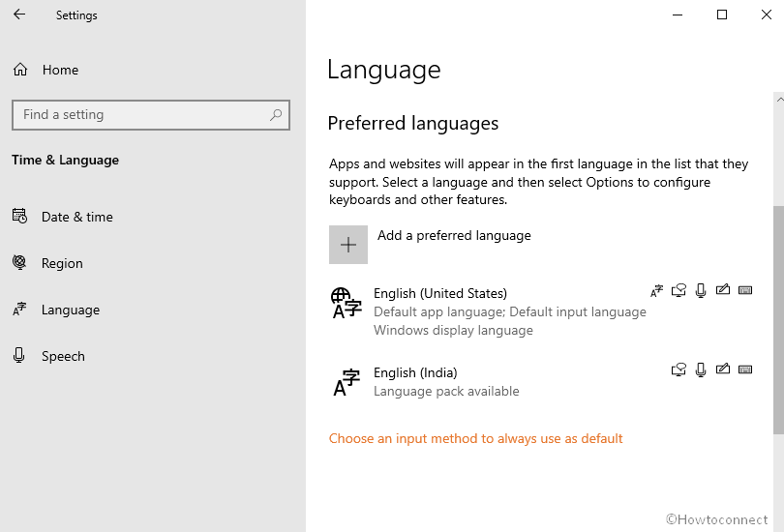Open Choose an input method to always use as default
784x532 pixels.
point(475,438)
